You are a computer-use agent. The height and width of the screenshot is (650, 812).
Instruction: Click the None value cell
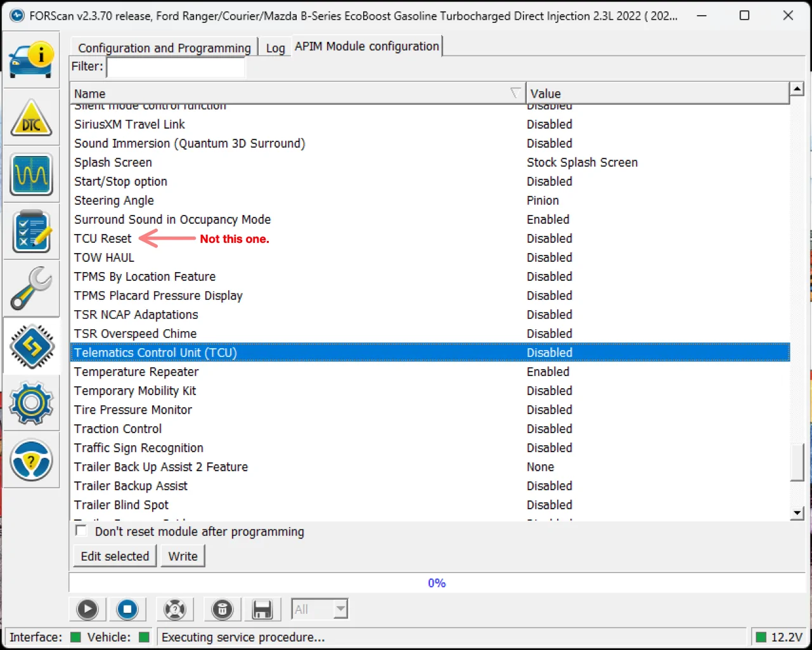[540, 467]
